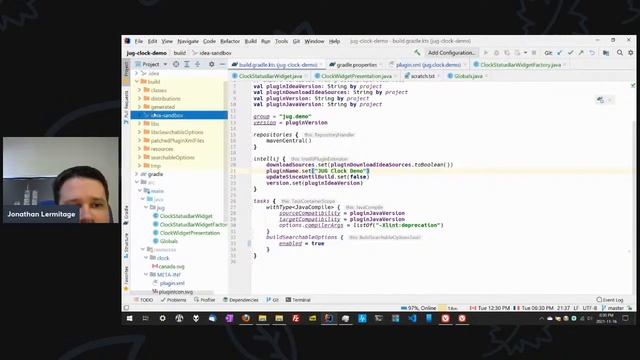Click the master Git branch widget
Image resolution: width=640 pixels, height=360 pixels.
(x=613, y=308)
